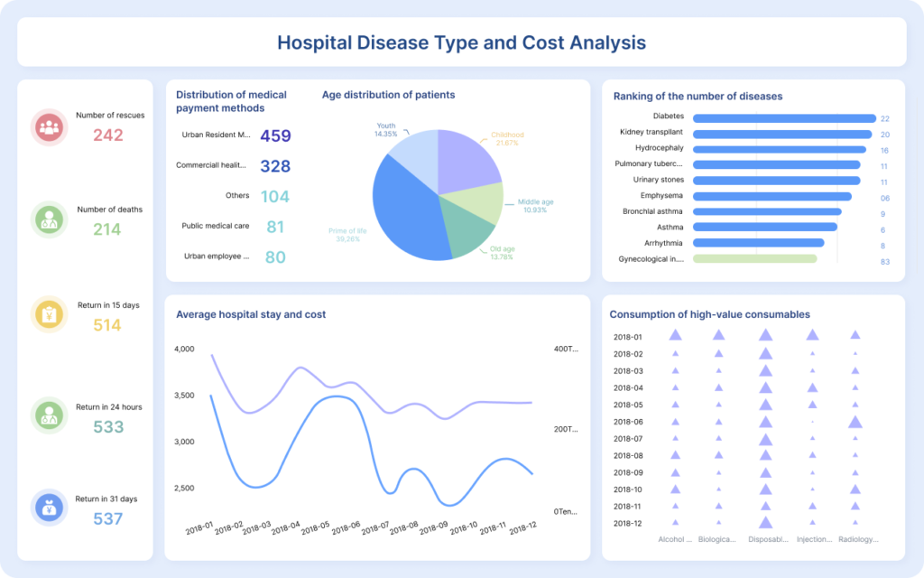924x578 pixels.
Task: Click the 2018-06 Radiology triangle marker
Action: pos(855,422)
